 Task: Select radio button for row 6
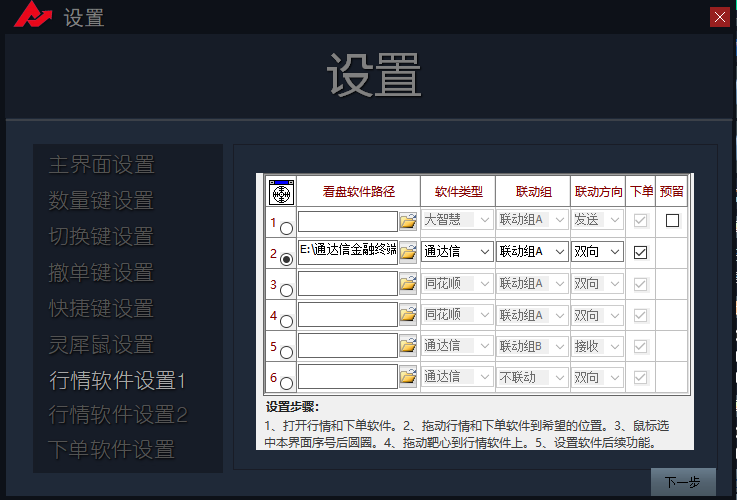point(286,383)
